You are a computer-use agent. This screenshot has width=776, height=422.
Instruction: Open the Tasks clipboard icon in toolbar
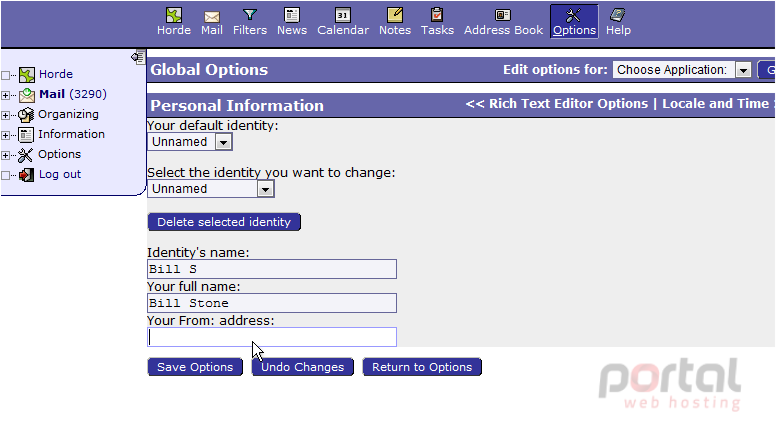click(437, 15)
